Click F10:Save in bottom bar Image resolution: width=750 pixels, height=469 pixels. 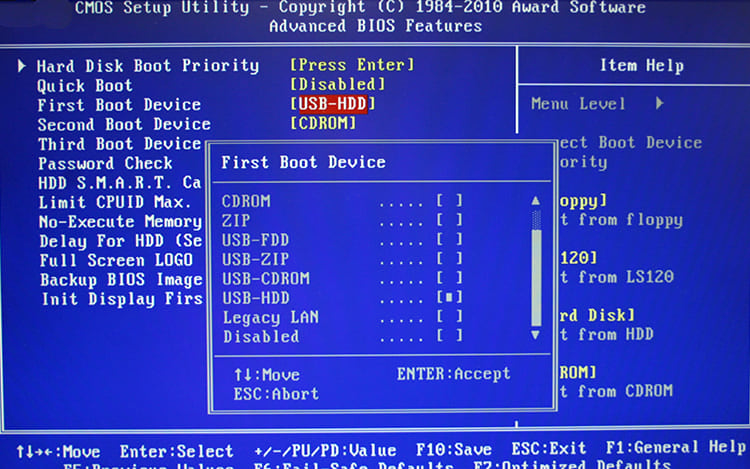coord(453,449)
